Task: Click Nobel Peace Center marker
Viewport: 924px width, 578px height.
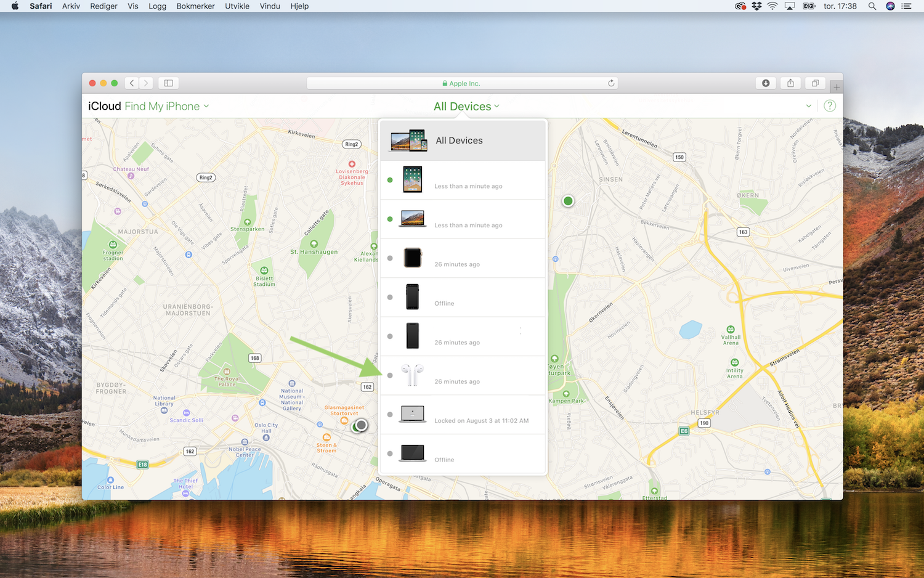Action: click(x=245, y=442)
